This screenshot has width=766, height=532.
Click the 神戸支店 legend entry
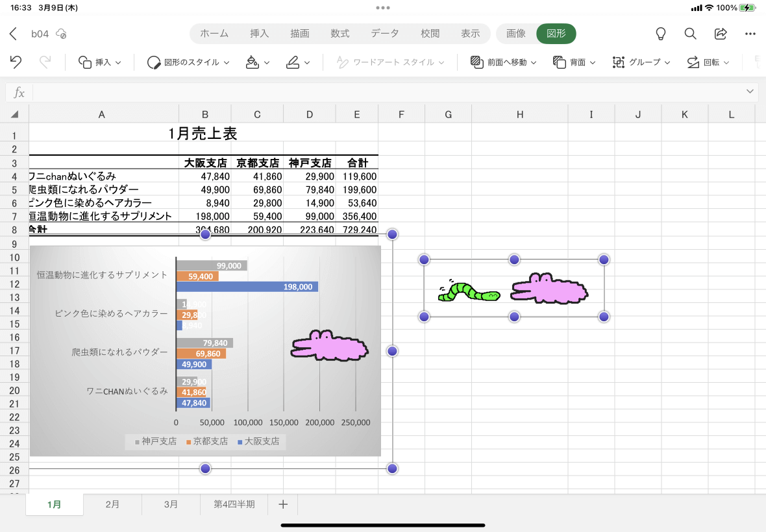(x=156, y=441)
